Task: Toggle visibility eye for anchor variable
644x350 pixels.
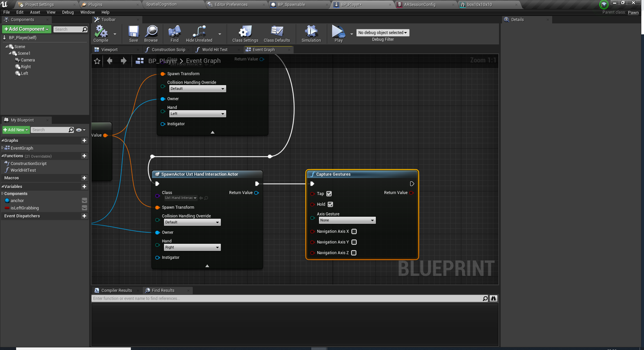Action: click(x=84, y=201)
